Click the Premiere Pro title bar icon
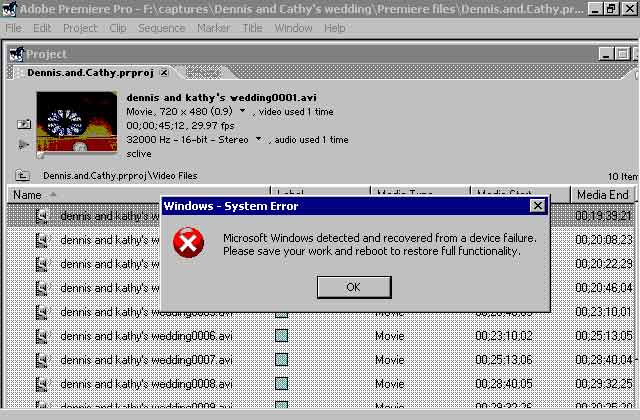This screenshot has height=420, width=640. click(9, 9)
